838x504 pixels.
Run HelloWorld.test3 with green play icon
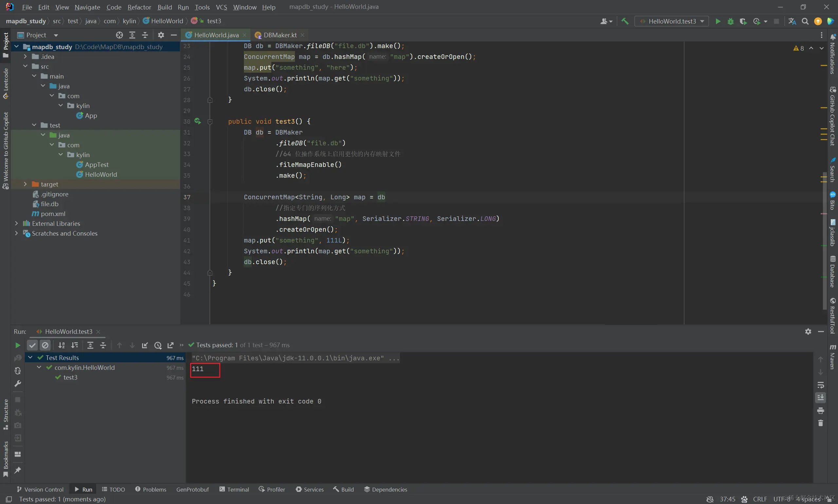click(718, 21)
